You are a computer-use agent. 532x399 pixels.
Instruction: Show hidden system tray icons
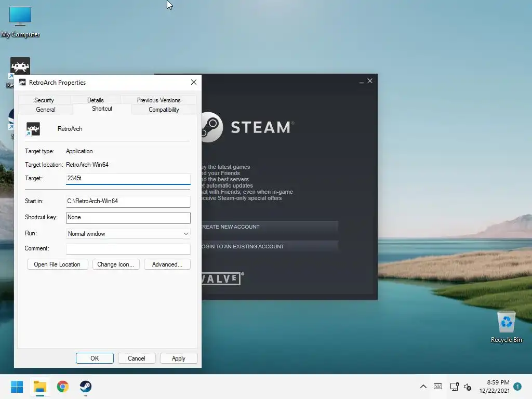(x=423, y=387)
